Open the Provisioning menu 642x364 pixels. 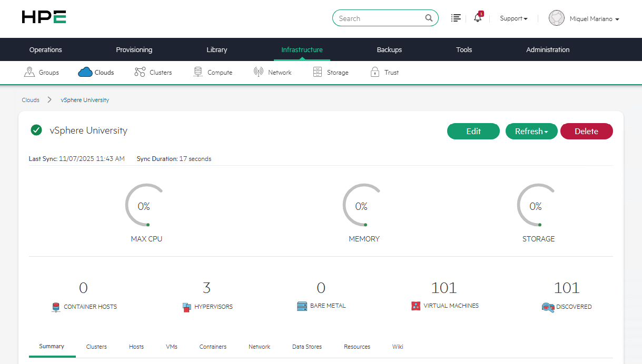click(x=134, y=49)
